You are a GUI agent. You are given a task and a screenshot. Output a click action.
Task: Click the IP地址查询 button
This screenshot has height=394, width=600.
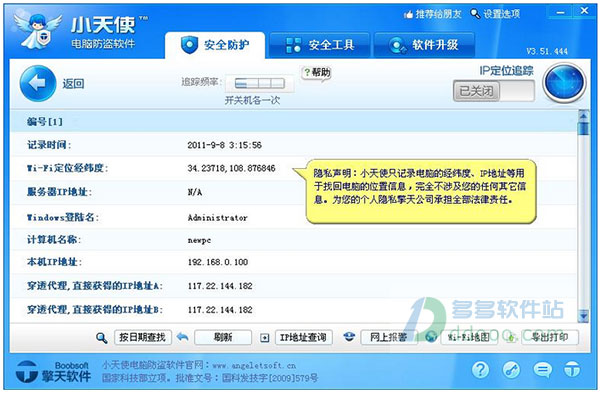click(x=303, y=337)
